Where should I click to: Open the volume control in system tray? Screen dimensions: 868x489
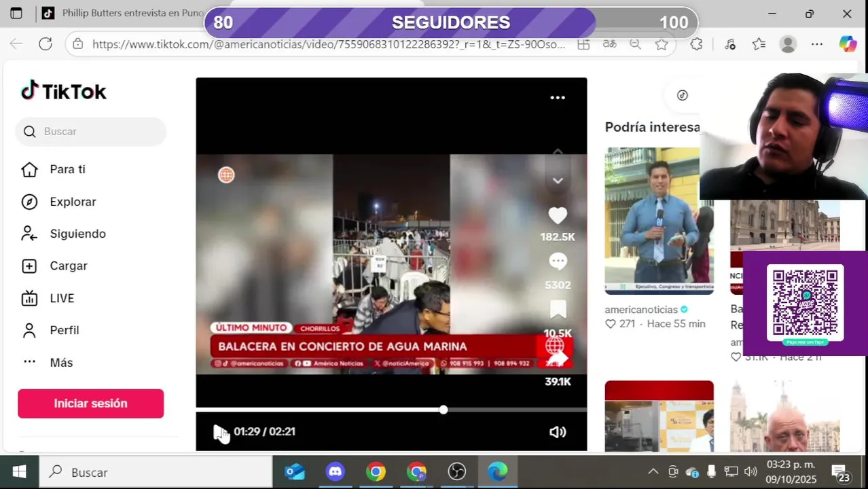(751, 472)
